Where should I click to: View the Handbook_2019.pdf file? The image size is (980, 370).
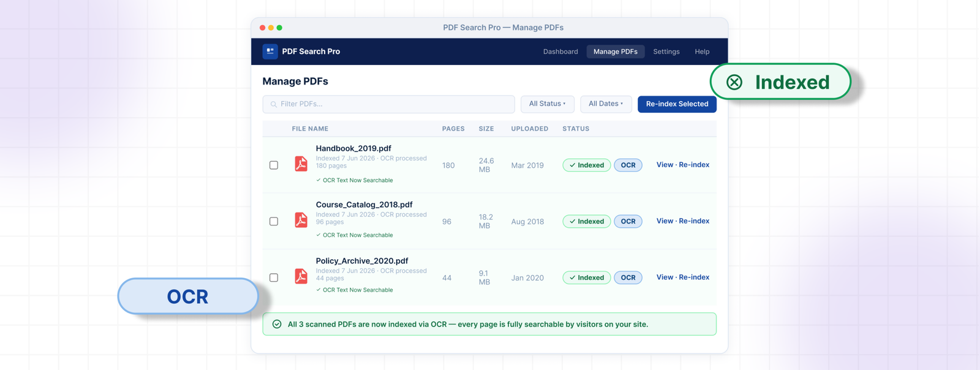click(665, 165)
